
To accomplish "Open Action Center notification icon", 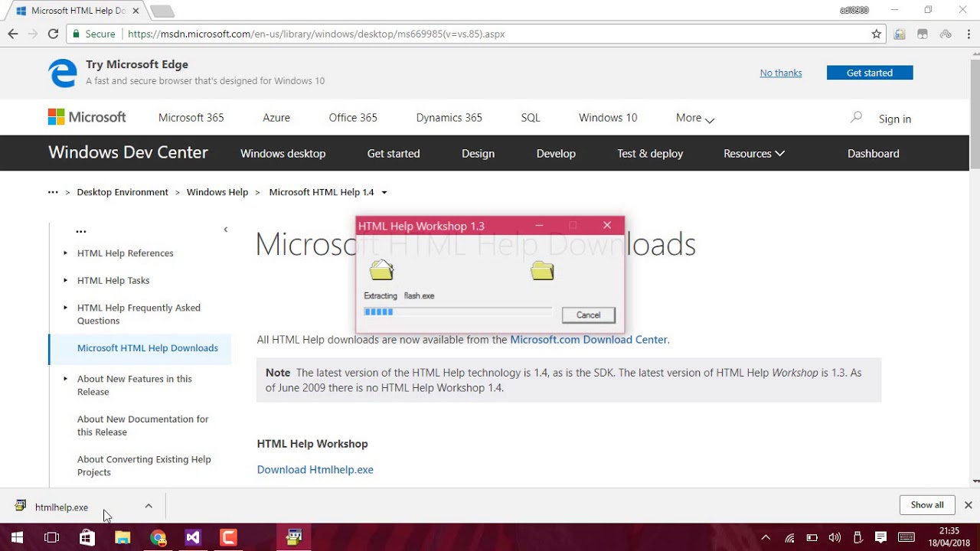I will point(880,537).
